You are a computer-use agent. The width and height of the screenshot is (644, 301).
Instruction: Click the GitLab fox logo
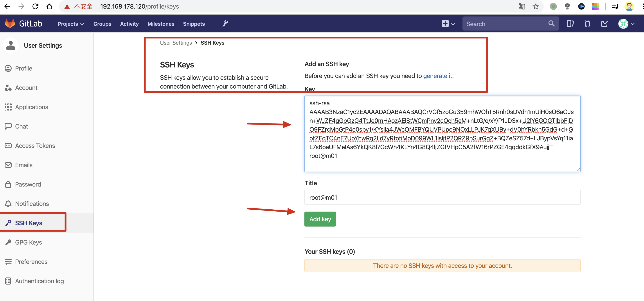click(10, 24)
